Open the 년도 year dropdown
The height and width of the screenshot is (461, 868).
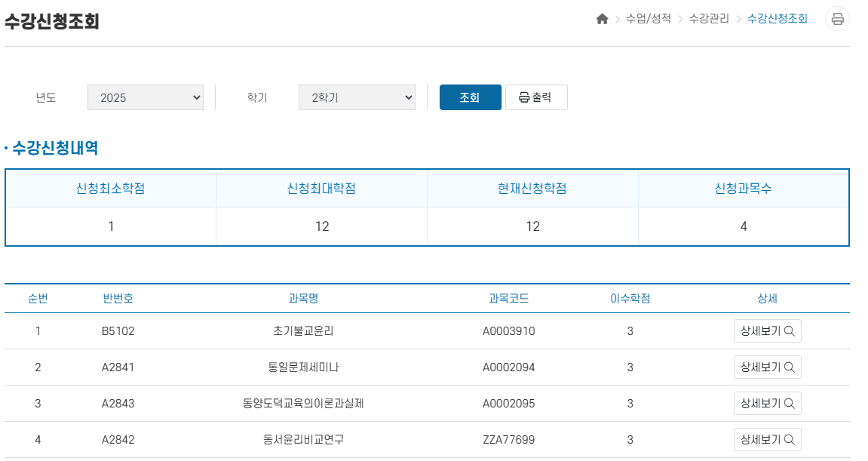145,97
